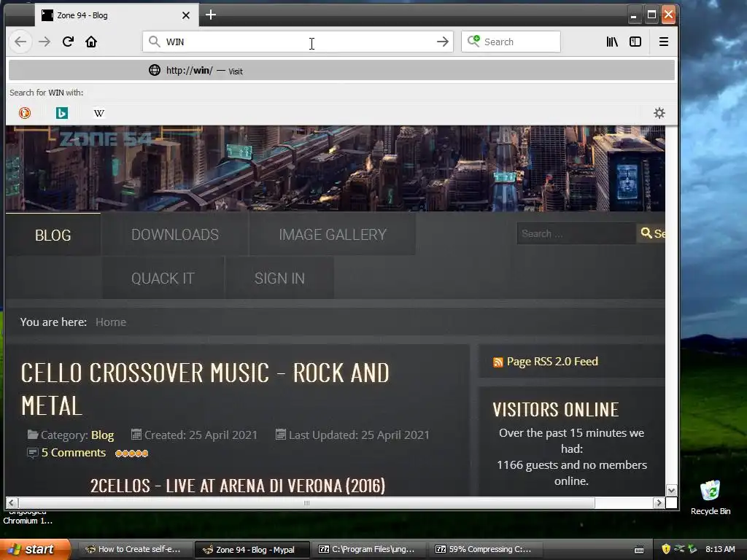Open the Windows start menu

(x=35, y=549)
